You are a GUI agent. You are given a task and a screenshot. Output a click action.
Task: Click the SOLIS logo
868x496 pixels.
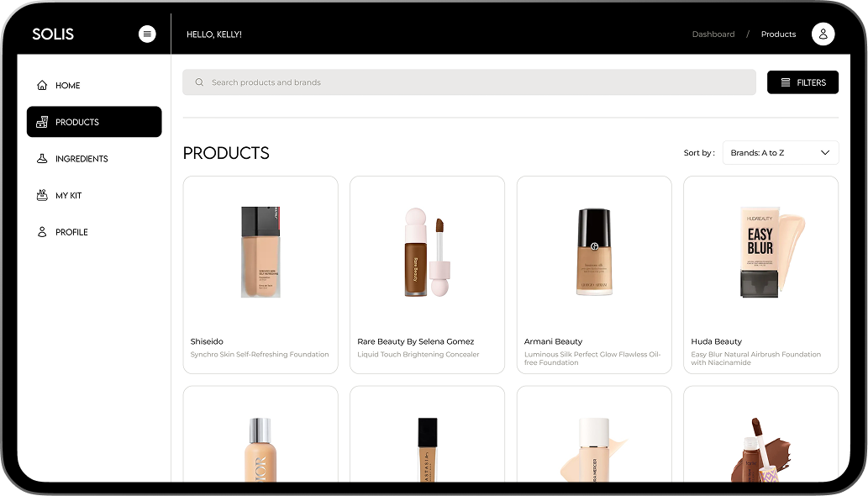pos(53,34)
